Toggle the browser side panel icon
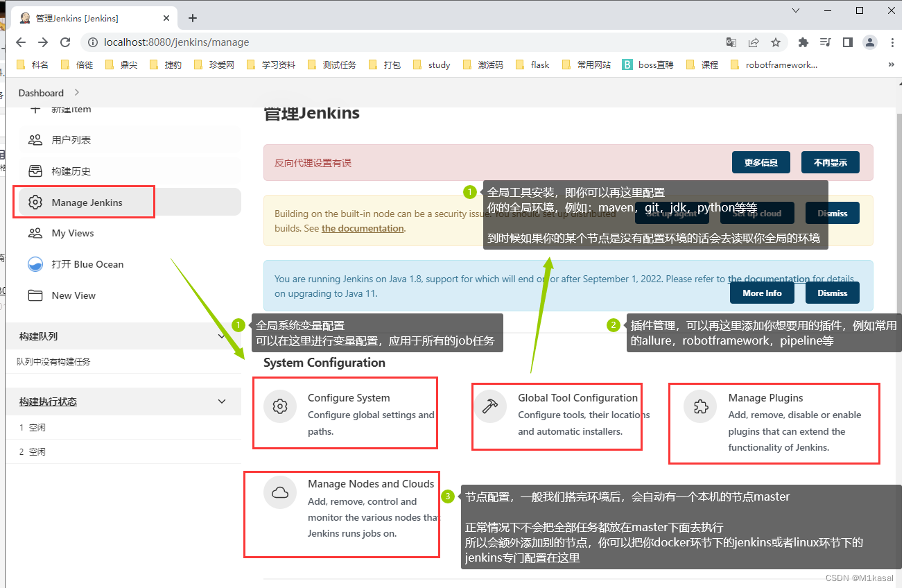This screenshot has height=588, width=904. [x=847, y=42]
